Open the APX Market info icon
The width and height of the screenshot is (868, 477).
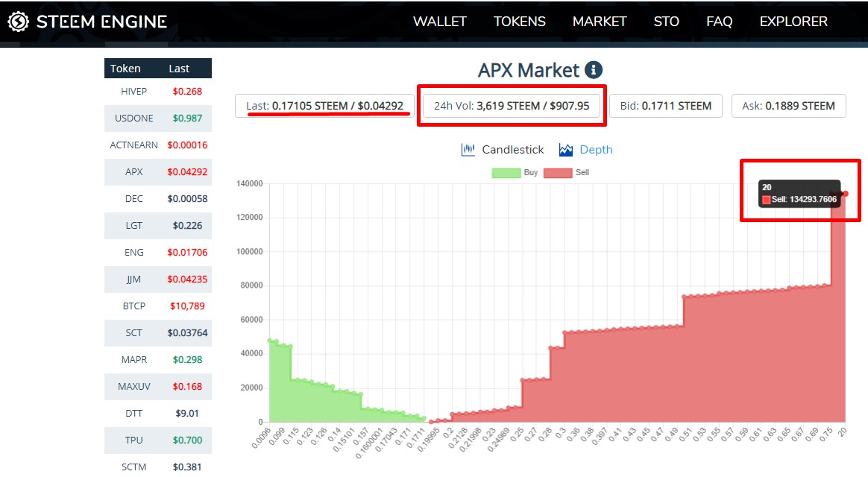tap(591, 69)
